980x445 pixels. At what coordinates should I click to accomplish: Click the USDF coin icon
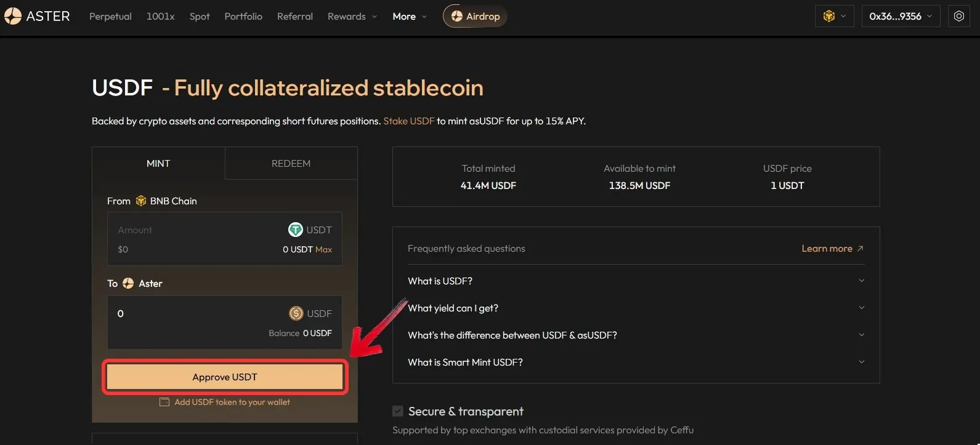click(296, 313)
